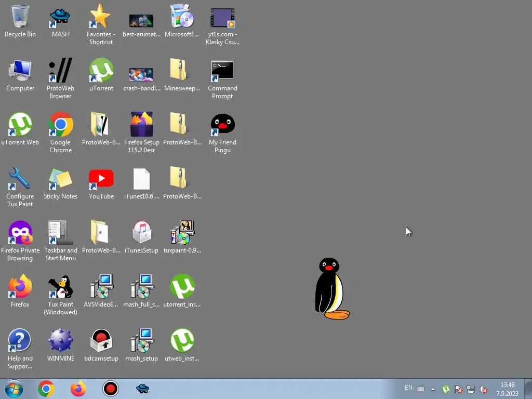Select the Recycle Bin desktop icon
Image resolution: width=532 pixels, height=399 pixels.
pos(20,21)
